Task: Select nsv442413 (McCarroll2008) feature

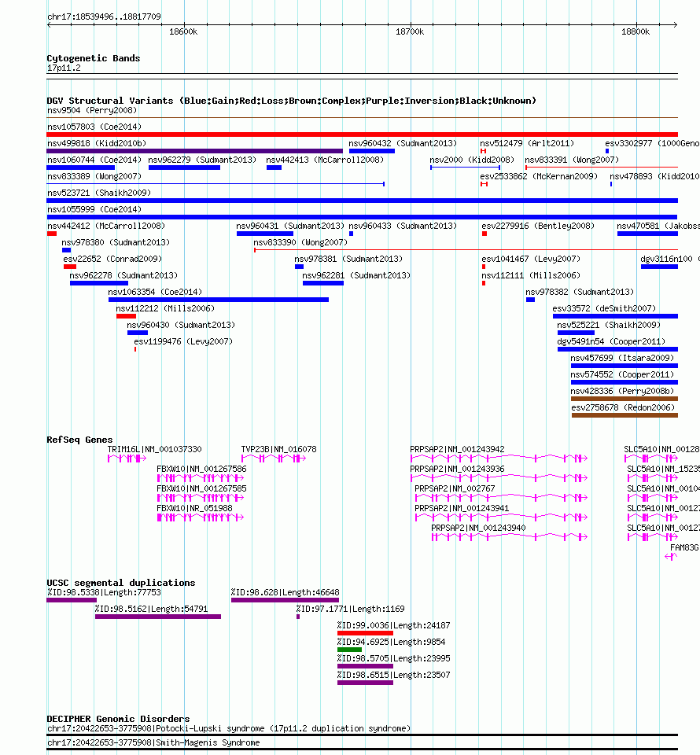Action: (x=274, y=168)
